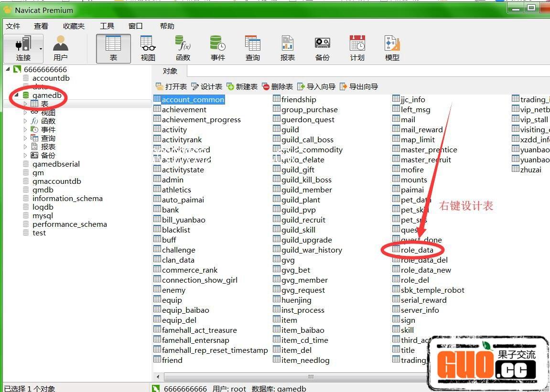Select the role_data table
The width and height of the screenshot is (550, 392).
417,250
